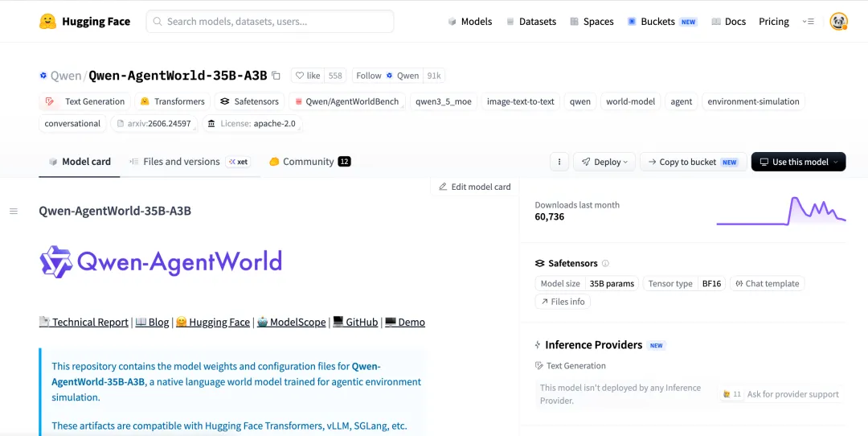868x436 pixels.
Task: Follow the Qwen organization
Action: click(x=387, y=76)
